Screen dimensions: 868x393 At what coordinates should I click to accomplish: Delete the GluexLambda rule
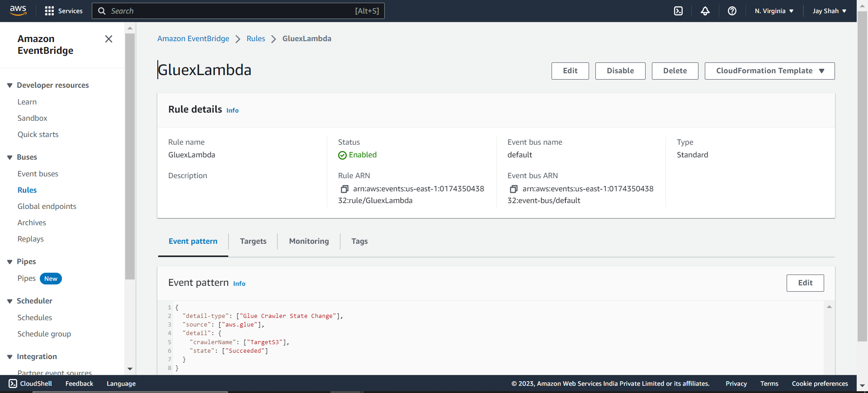[x=675, y=71]
